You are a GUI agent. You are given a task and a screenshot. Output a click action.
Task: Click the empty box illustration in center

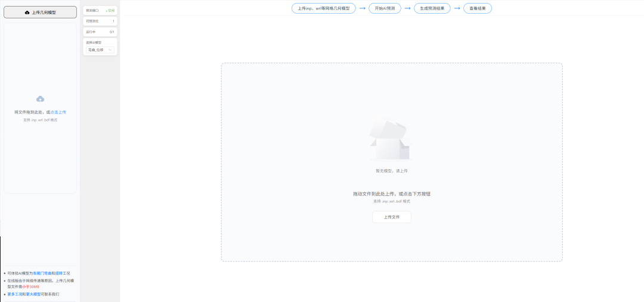coord(389,139)
